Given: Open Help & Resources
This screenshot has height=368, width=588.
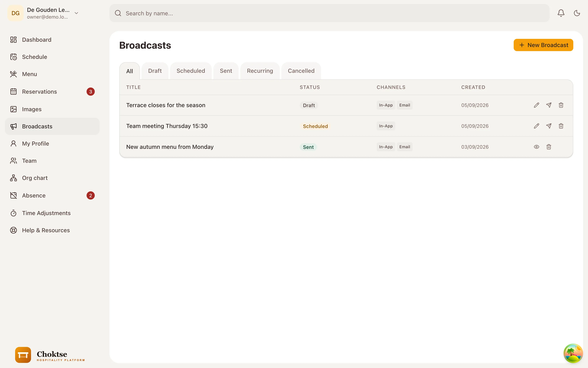Looking at the screenshot, I should click(52, 230).
